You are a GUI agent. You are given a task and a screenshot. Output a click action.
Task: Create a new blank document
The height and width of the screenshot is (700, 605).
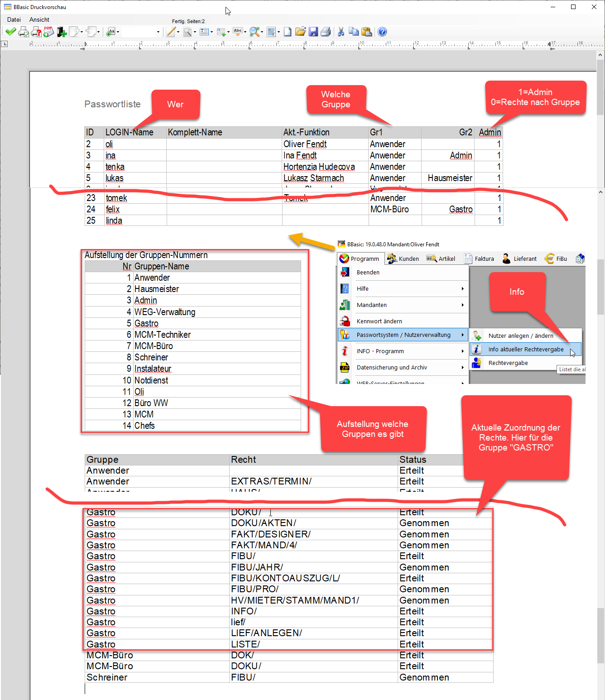tap(288, 32)
